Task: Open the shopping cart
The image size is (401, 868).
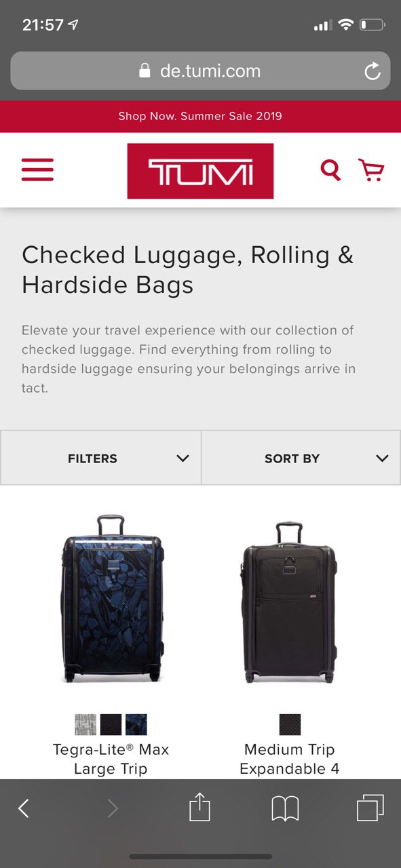Action: coord(370,170)
